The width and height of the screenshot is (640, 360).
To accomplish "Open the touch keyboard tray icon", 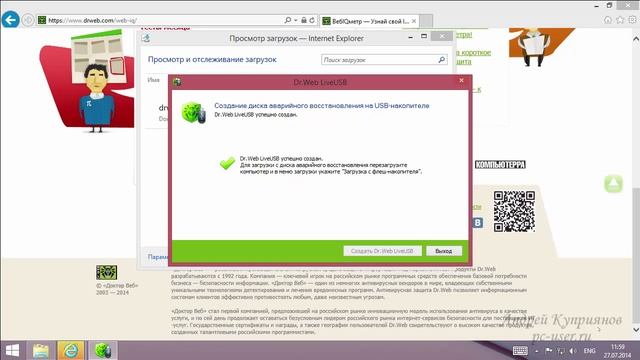I will (520, 351).
